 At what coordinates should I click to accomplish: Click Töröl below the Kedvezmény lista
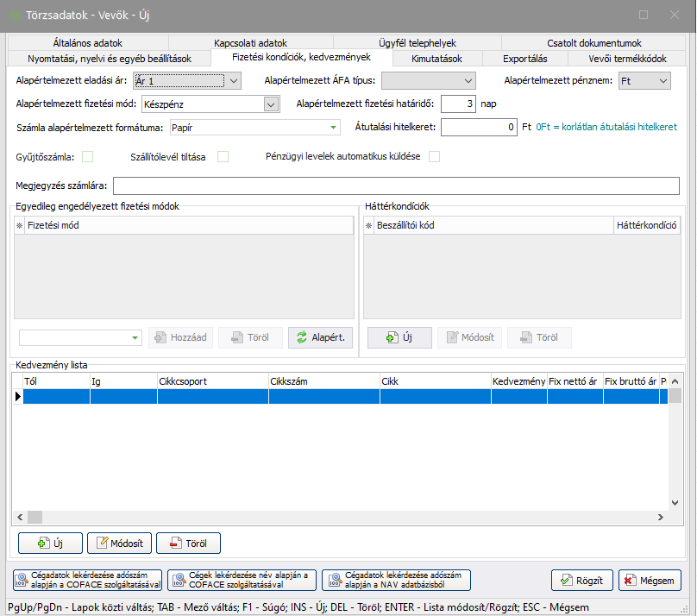[188, 543]
